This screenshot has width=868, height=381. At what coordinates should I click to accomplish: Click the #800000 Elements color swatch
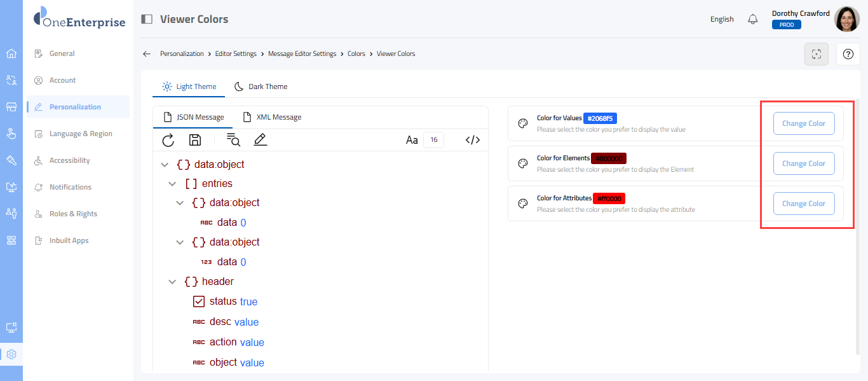609,158
